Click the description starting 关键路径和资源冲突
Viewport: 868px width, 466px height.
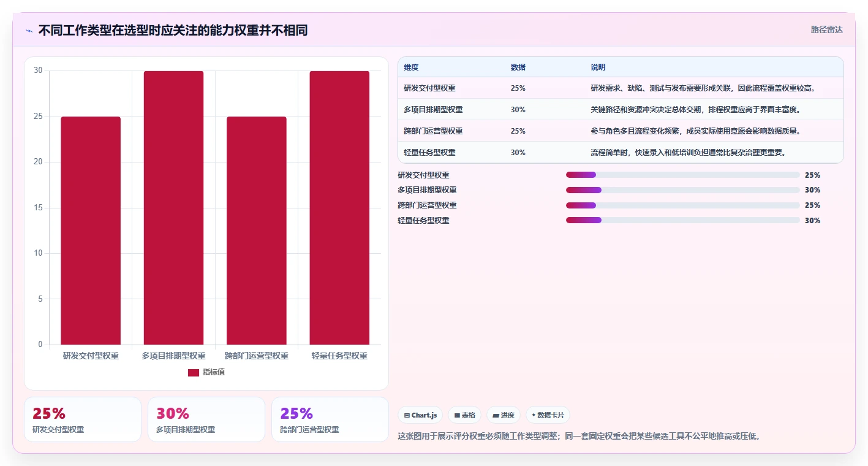point(695,110)
